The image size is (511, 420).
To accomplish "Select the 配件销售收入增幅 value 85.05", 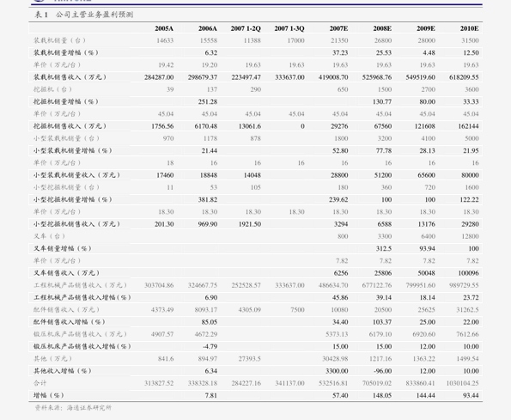I will 210,322.
